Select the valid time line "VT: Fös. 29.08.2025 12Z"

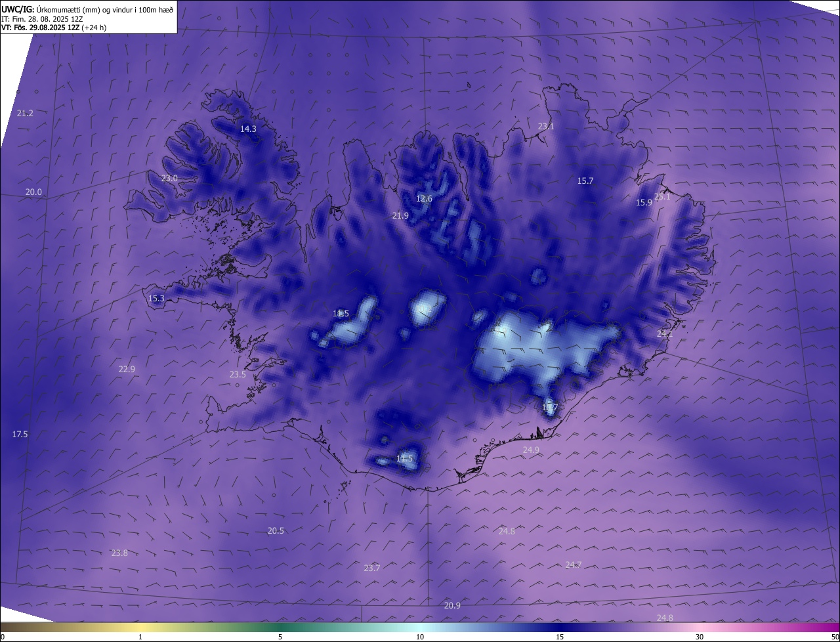point(40,28)
